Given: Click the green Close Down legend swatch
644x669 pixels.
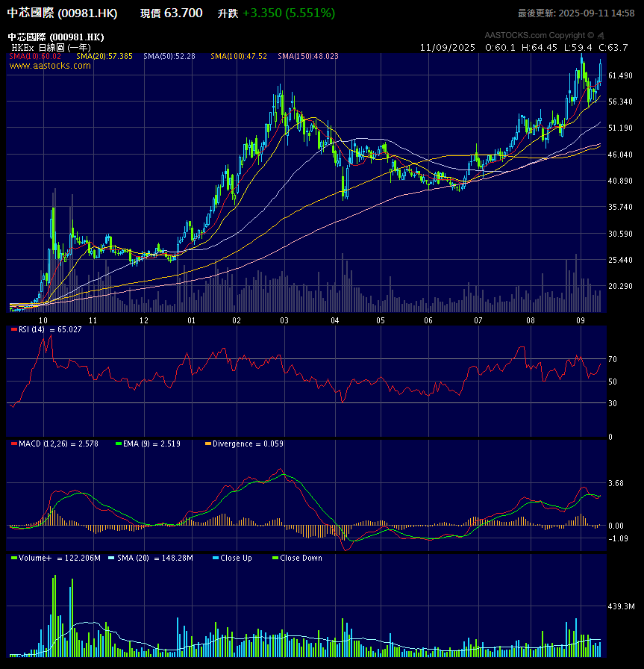Looking at the screenshot, I should [x=275, y=558].
